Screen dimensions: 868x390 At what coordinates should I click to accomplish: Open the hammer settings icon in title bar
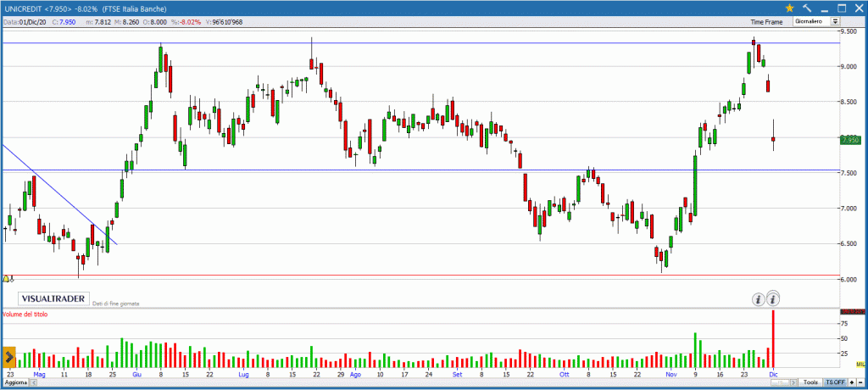pyautogui.click(x=807, y=8)
